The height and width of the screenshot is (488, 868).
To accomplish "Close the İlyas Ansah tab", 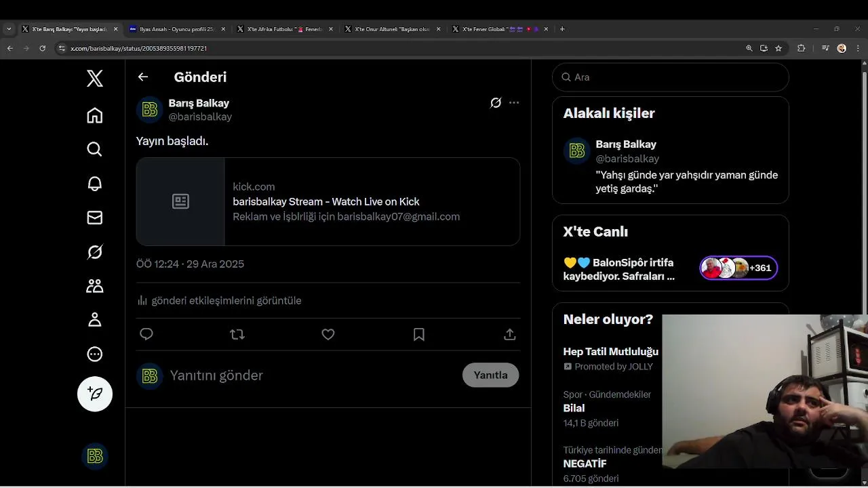I will (223, 29).
